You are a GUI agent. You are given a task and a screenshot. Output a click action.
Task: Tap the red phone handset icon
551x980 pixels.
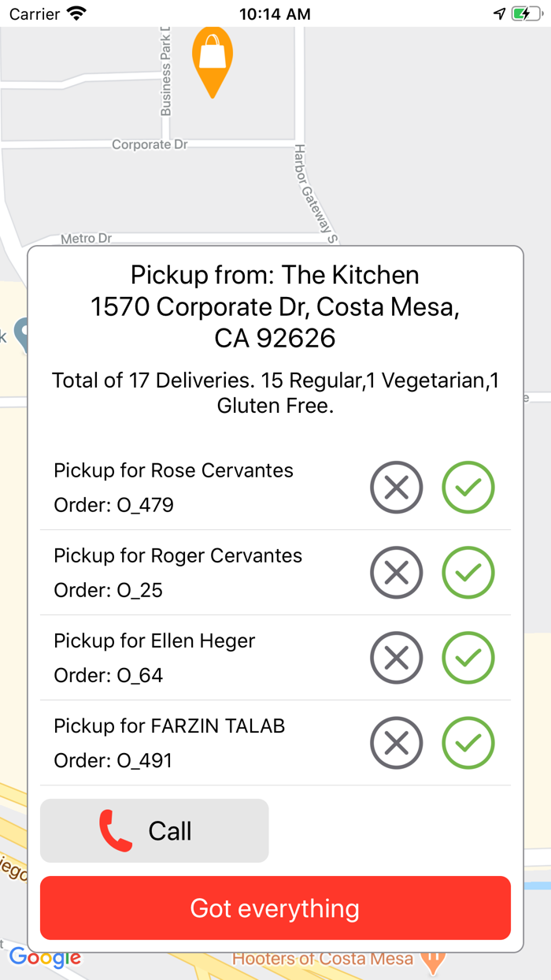[x=116, y=832]
